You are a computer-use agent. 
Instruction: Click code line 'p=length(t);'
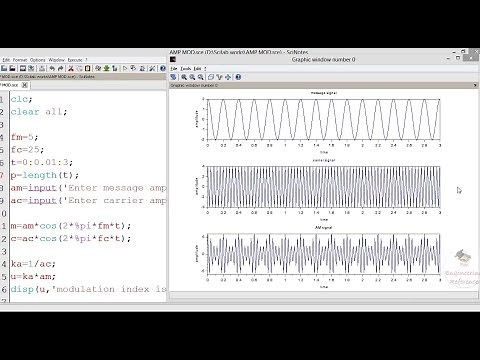click(45, 175)
